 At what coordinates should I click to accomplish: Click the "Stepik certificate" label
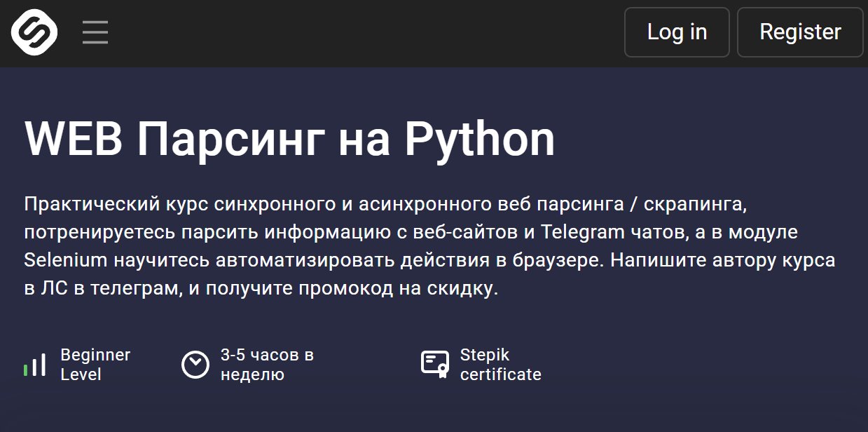[x=500, y=365]
